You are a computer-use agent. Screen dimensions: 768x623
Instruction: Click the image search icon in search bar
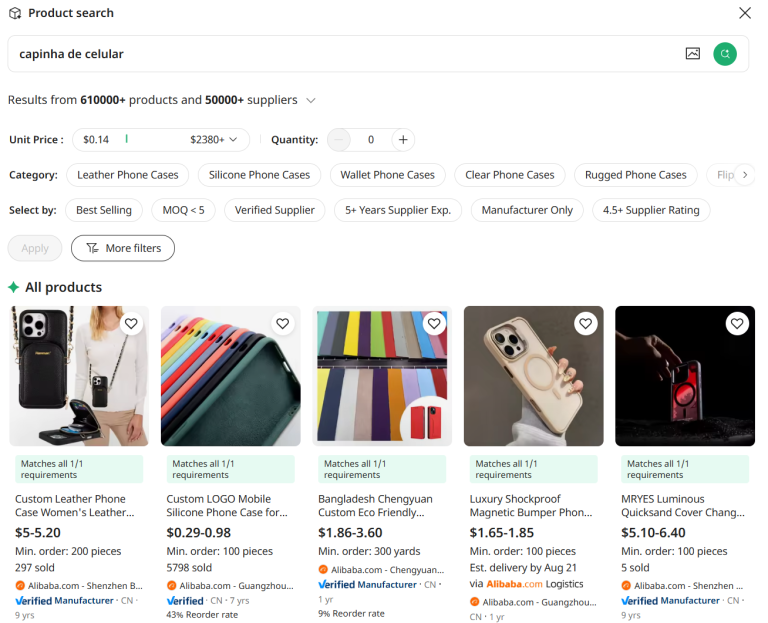point(693,53)
